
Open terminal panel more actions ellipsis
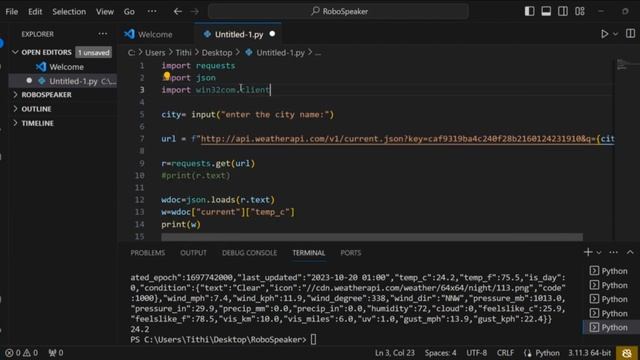click(613, 253)
